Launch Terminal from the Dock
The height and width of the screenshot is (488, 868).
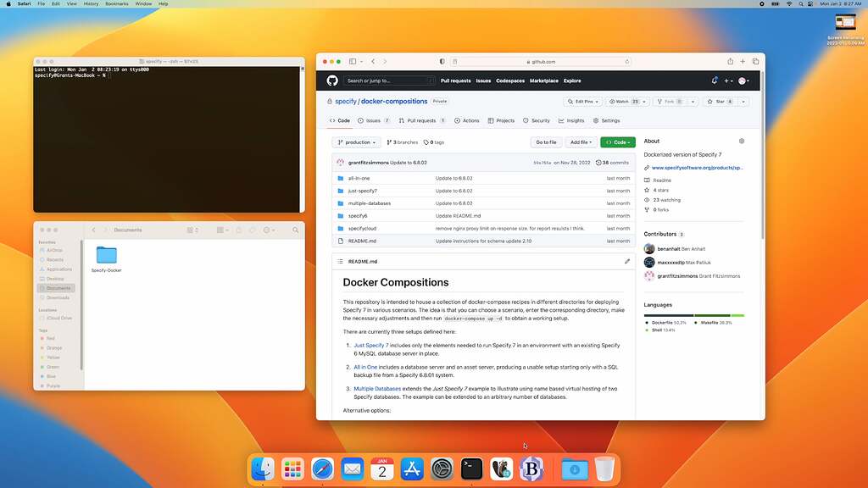tap(471, 467)
